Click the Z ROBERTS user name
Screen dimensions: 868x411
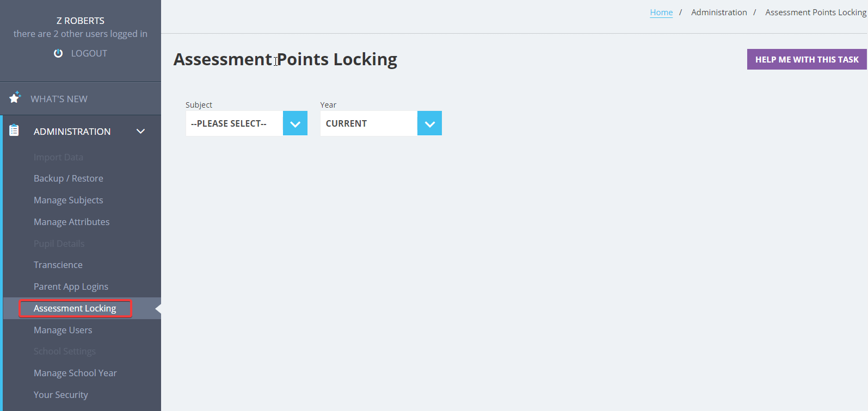click(79, 20)
